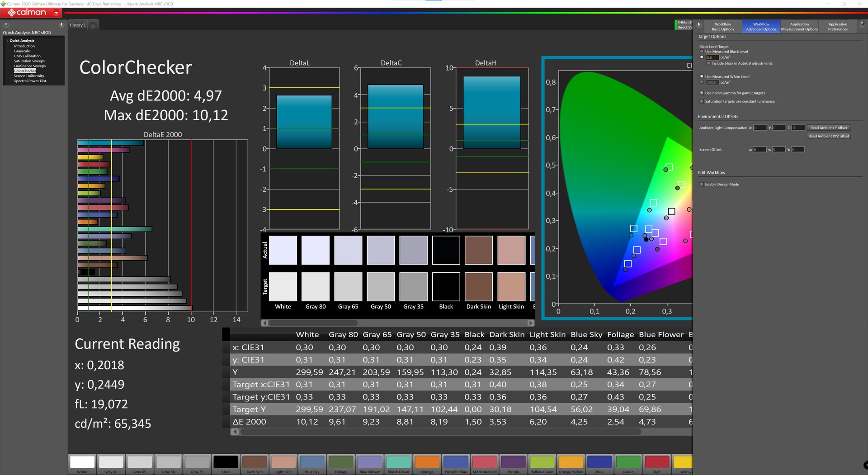Open the Calman main menu dropdown arrow
The width and height of the screenshot is (868, 475).
point(56,13)
